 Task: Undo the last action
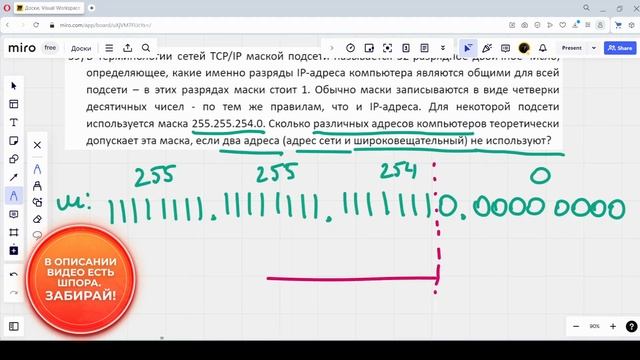(x=13, y=274)
